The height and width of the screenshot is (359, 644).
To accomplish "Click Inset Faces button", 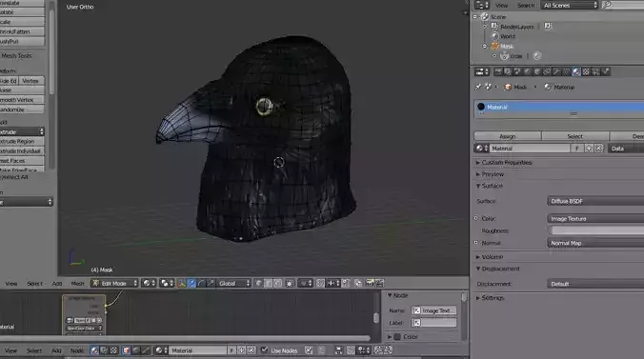I will (22, 161).
